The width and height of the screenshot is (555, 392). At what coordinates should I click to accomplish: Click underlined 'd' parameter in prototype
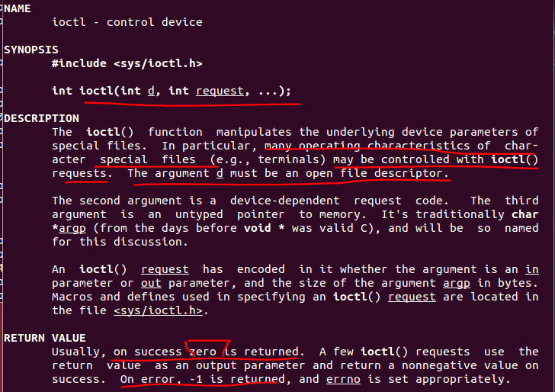(x=151, y=91)
